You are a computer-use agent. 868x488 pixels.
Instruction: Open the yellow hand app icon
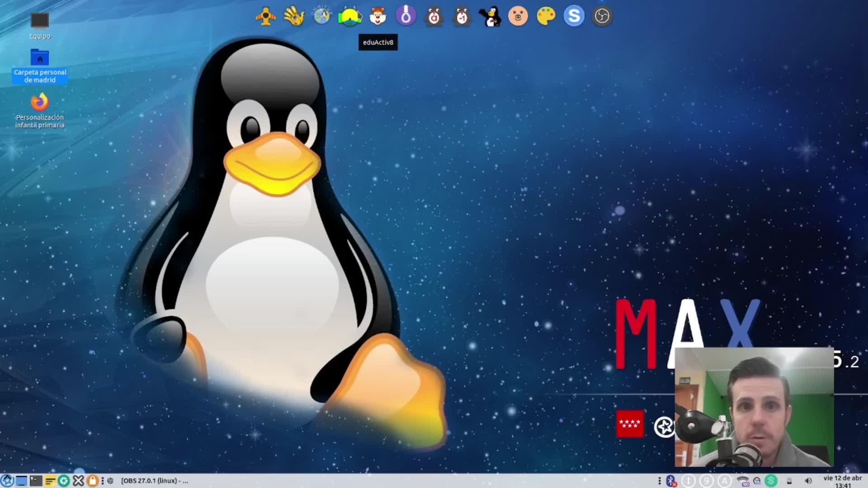click(x=294, y=17)
